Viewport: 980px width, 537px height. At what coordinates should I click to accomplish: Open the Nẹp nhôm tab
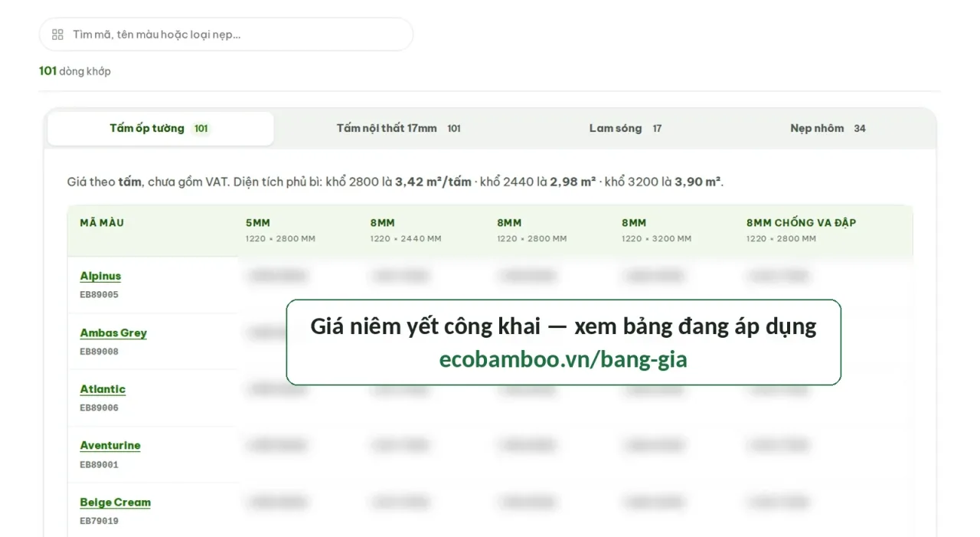click(828, 129)
